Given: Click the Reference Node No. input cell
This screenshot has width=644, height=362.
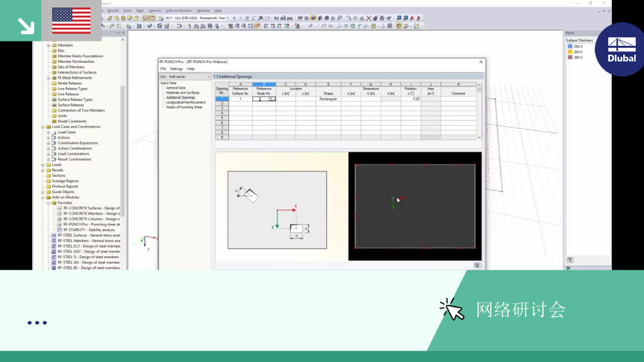Looking at the screenshot, I should [x=264, y=99].
